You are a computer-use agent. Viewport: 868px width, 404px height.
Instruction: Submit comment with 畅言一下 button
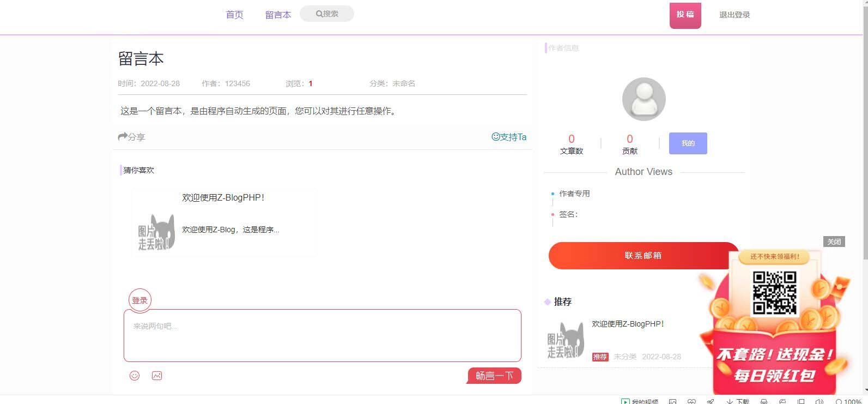click(x=494, y=376)
